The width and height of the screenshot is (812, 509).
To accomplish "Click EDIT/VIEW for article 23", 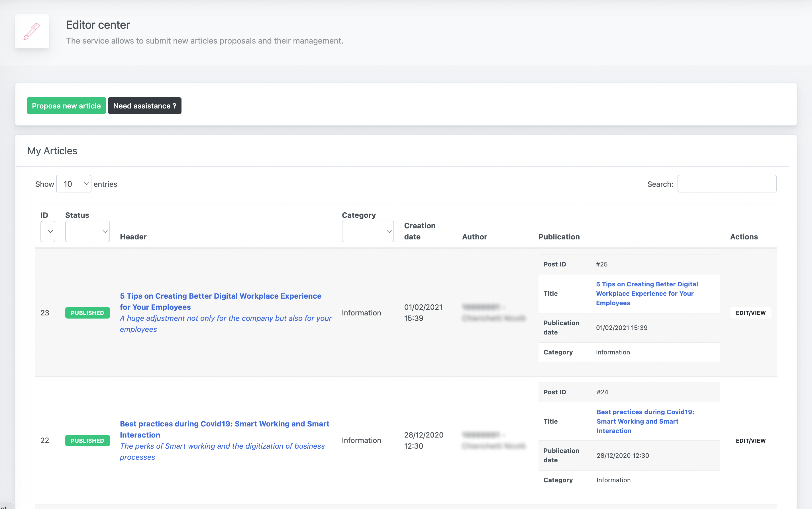I will pos(750,313).
